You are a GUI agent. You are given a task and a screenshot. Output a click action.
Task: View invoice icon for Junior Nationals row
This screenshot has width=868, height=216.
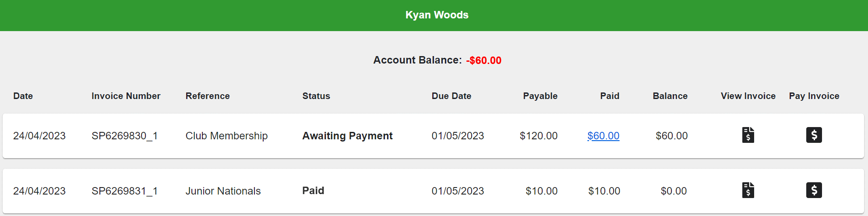point(748,190)
